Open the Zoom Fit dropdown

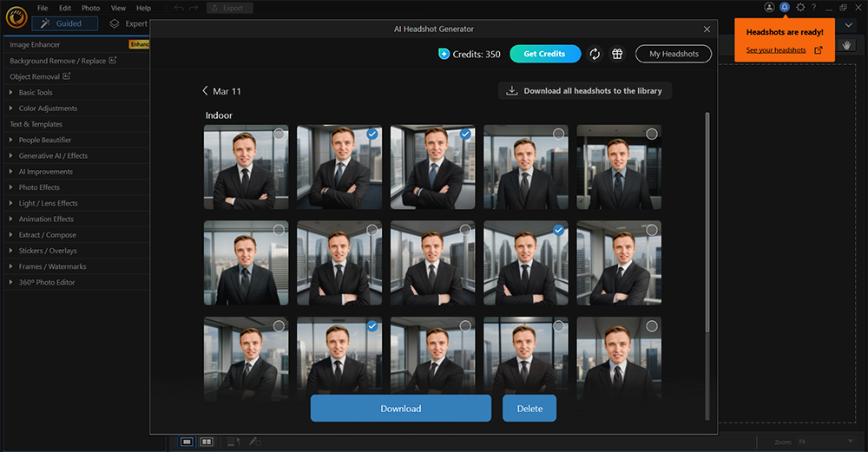point(826,442)
